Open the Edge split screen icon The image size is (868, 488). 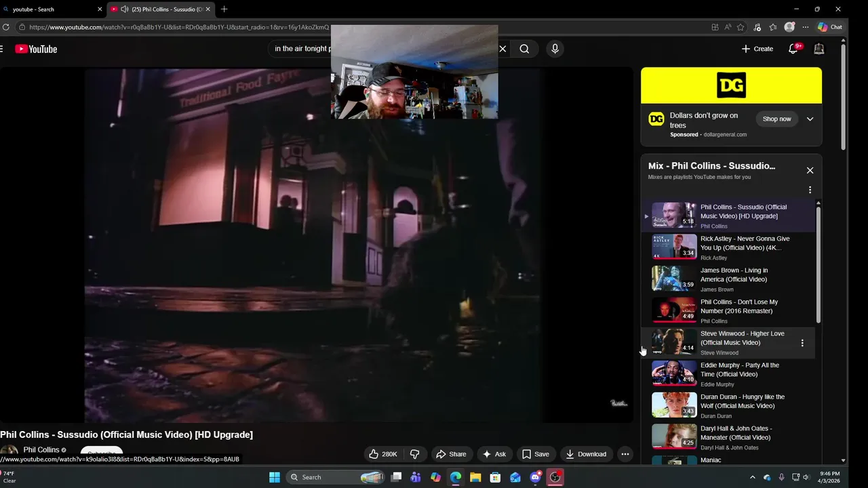pyautogui.click(x=715, y=27)
